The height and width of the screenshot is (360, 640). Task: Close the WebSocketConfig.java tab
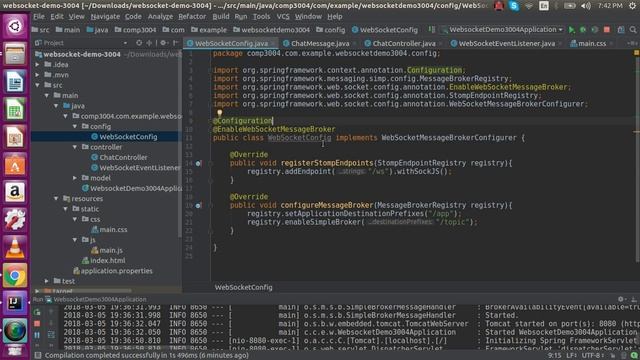coord(273,43)
